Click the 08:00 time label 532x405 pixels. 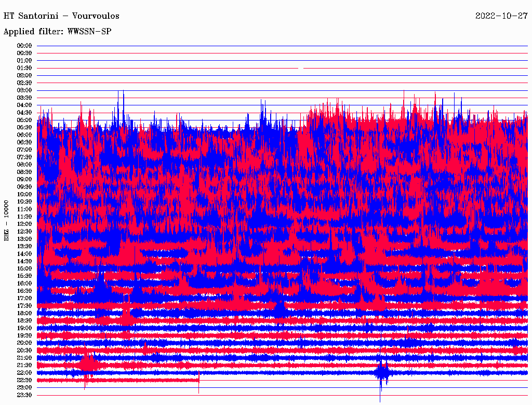pyautogui.click(x=24, y=165)
